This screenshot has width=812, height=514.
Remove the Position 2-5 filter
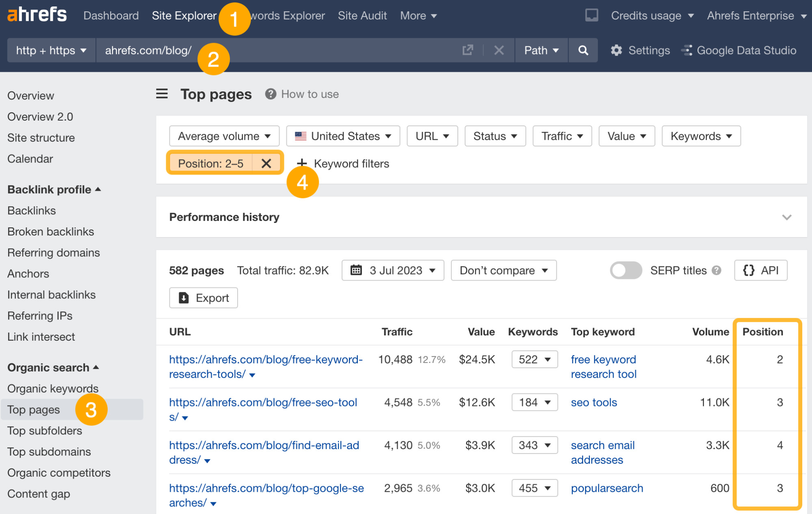coord(266,163)
